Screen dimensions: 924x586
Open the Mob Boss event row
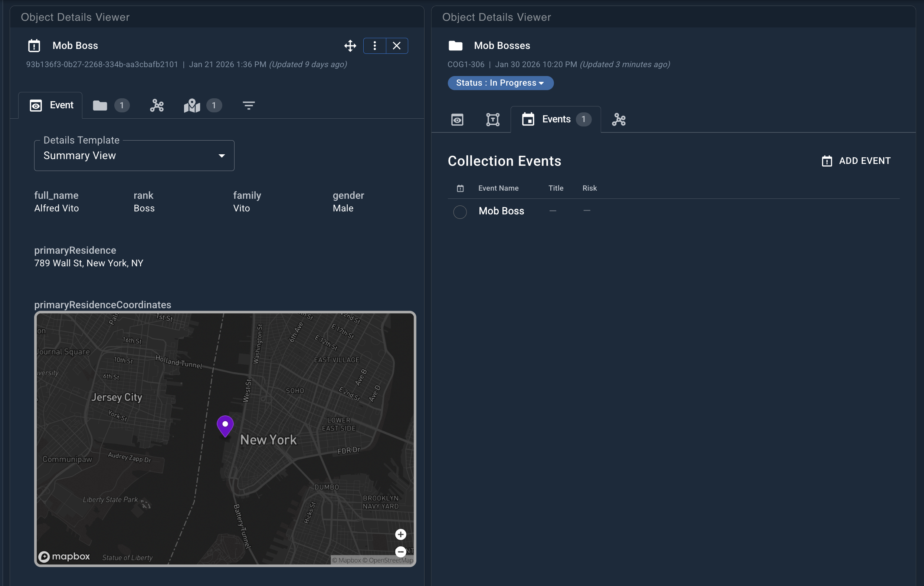click(501, 211)
